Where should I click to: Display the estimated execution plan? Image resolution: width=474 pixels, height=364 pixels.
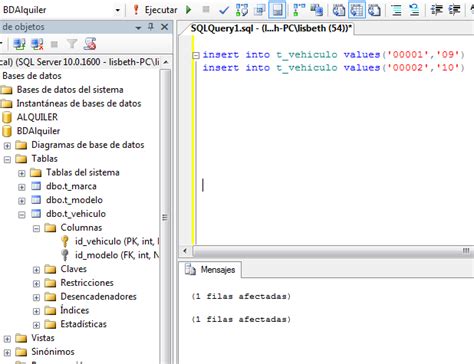242,10
